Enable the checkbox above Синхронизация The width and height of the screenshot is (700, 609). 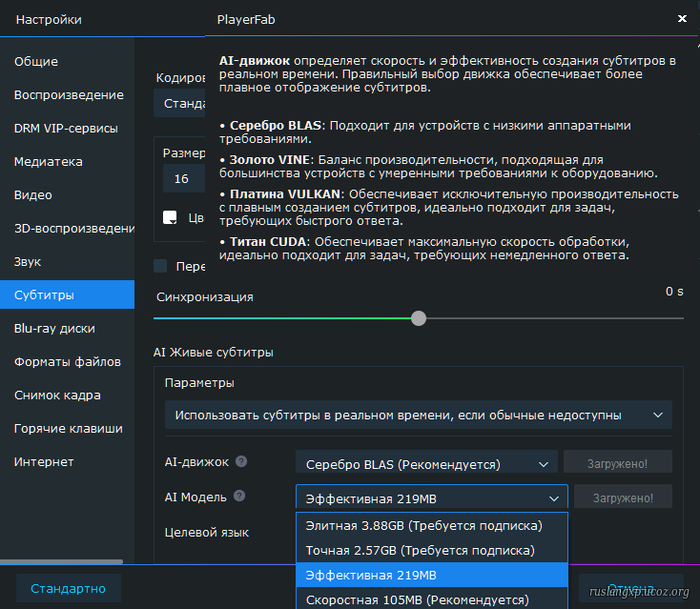pos(160,266)
